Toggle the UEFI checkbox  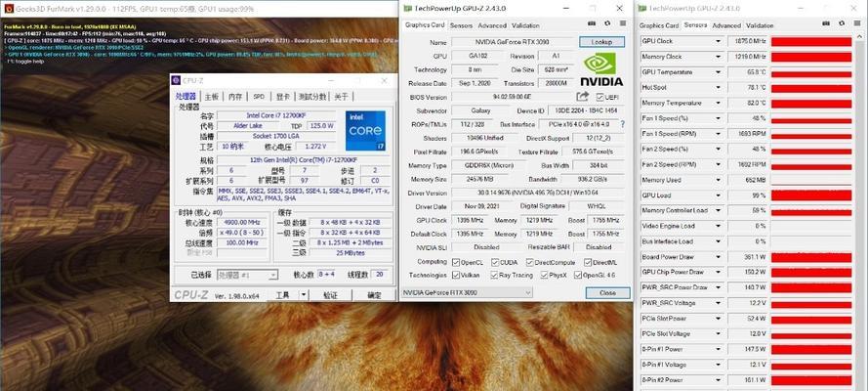599,97
